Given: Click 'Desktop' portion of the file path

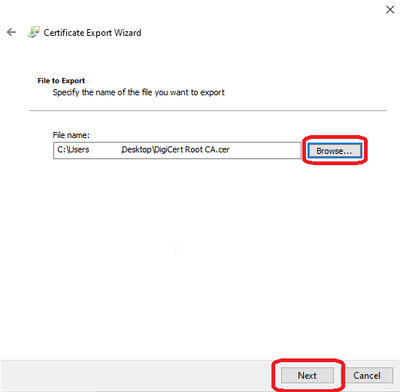Looking at the screenshot, I should tap(136, 150).
